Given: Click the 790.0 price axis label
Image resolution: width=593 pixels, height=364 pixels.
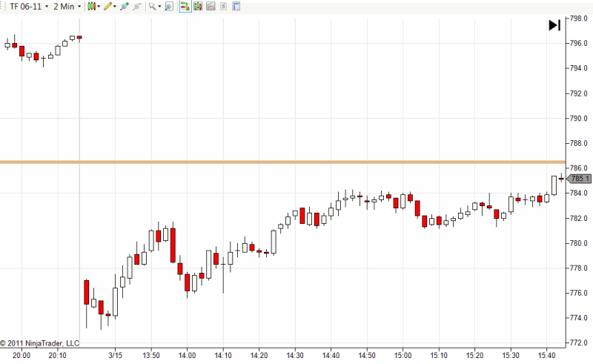Looking at the screenshot, I should click(x=579, y=119).
